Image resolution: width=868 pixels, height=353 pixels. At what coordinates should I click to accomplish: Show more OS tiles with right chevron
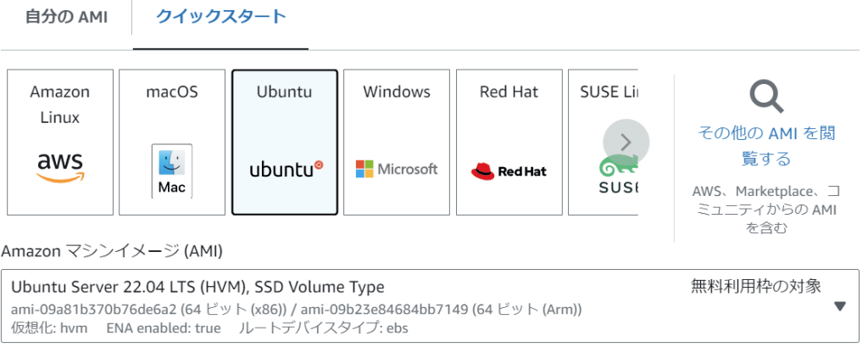point(626,142)
